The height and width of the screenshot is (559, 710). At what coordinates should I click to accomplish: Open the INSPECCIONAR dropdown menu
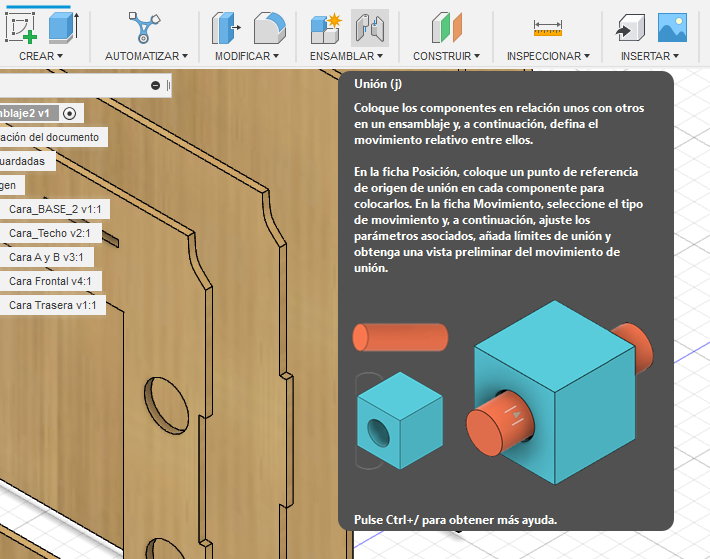coord(548,56)
